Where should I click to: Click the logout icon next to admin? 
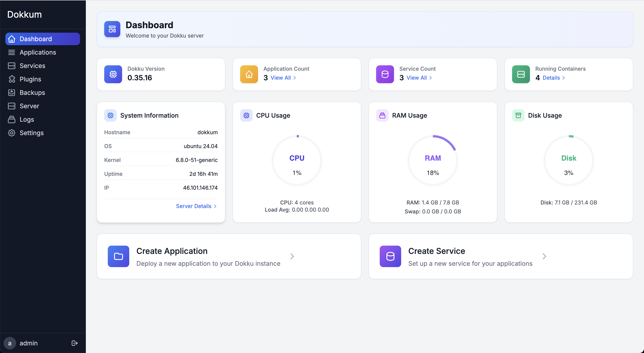(74, 343)
